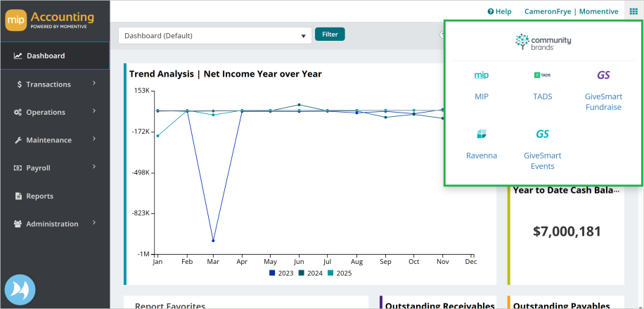Open the Maintenance menu
Screen dimensions: 644x309
tap(55, 140)
